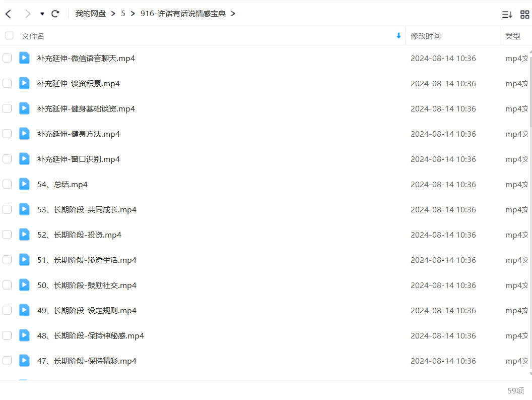Select file name 补充延伸-微信语音聊天.mp4
The height and width of the screenshot is (400, 532).
(86, 59)
